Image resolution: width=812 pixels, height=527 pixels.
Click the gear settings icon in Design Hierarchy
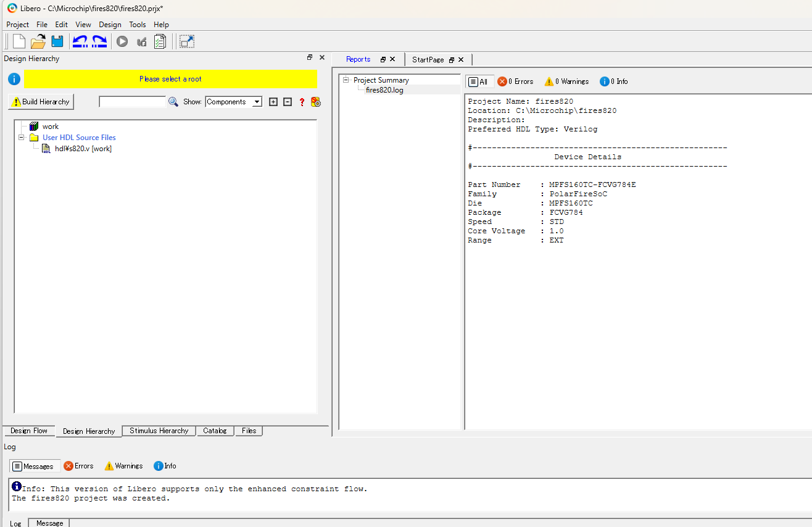[x=316, y=102]
